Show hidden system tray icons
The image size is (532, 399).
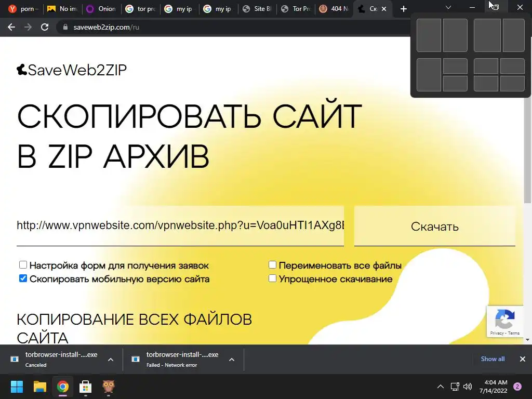[441, 387]
